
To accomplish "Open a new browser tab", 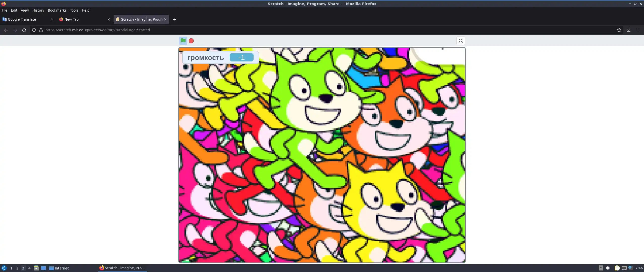I will click(175, 19).
